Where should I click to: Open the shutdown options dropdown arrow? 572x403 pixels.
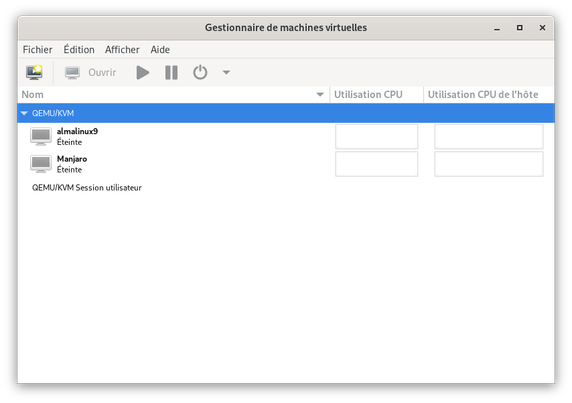point(226,72)
